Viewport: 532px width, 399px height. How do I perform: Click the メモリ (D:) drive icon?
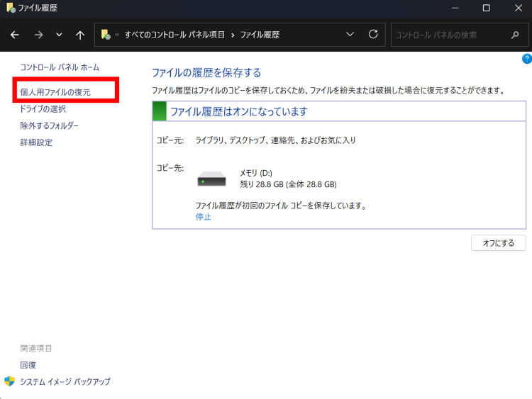click(211, 179)
